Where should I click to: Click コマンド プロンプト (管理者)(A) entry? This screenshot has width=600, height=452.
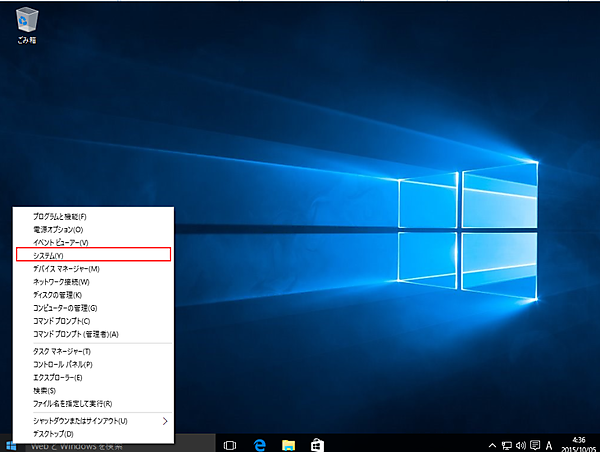point(93,333)
